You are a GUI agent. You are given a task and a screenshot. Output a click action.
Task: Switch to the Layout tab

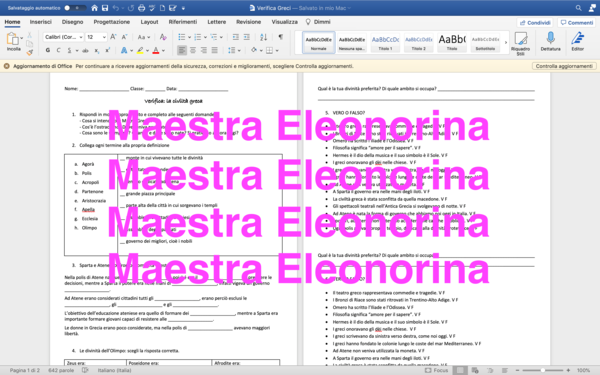[x=149, y=22]
